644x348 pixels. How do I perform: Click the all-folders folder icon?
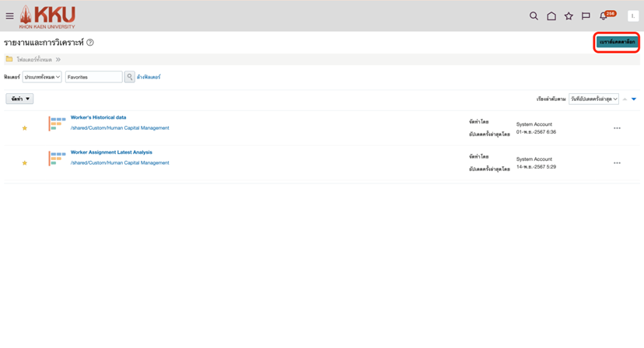click(9, 59)
